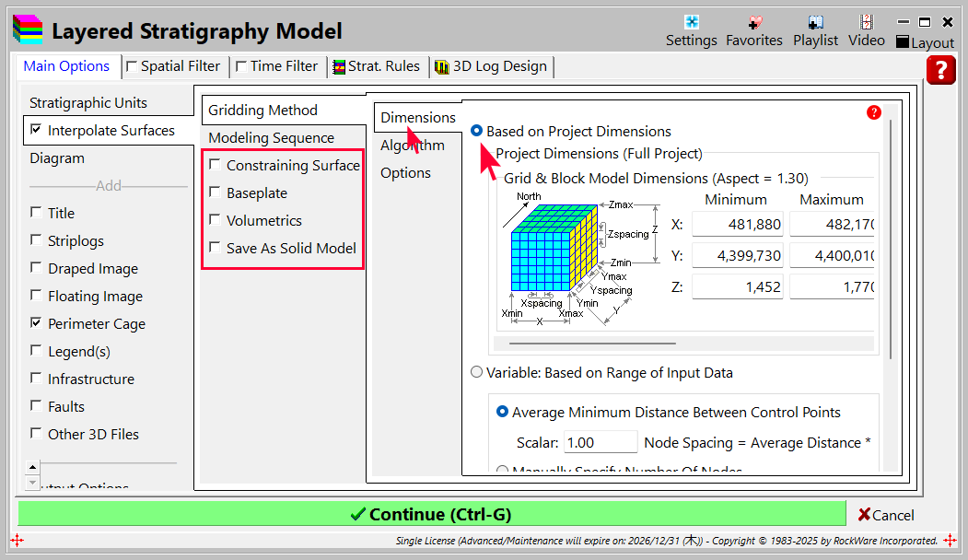968x560 pixels.
Task: Switch to the Strat. Rules tab
Action: coord(376,66)
